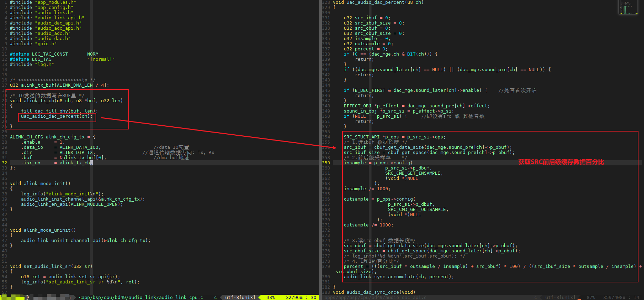
Task: Click the .data_io = ALINK_DATA_IO0 line
Action: (61, 147)
